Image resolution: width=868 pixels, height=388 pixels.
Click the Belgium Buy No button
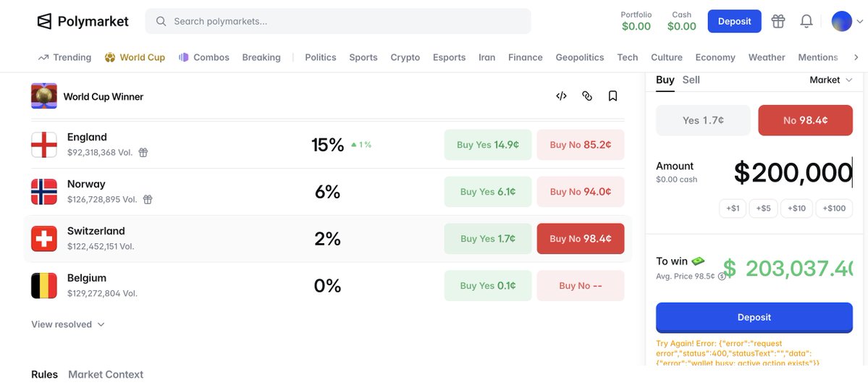coord(581,286)
